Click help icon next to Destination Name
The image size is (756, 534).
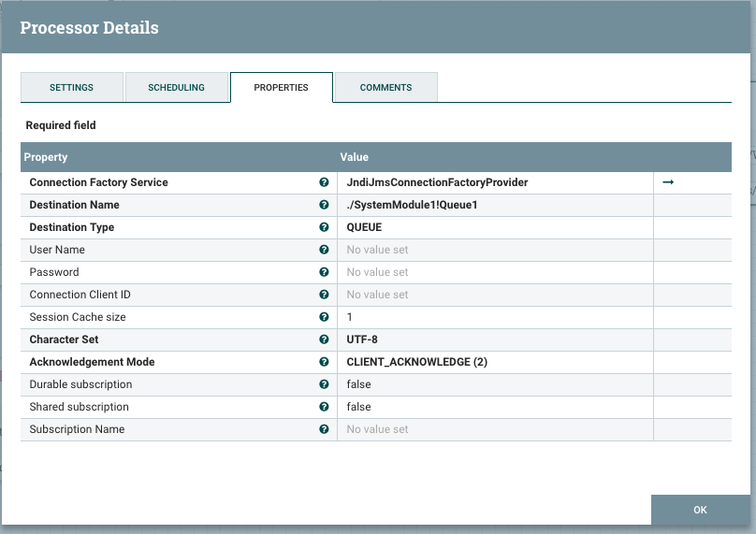tap(324, 205)
